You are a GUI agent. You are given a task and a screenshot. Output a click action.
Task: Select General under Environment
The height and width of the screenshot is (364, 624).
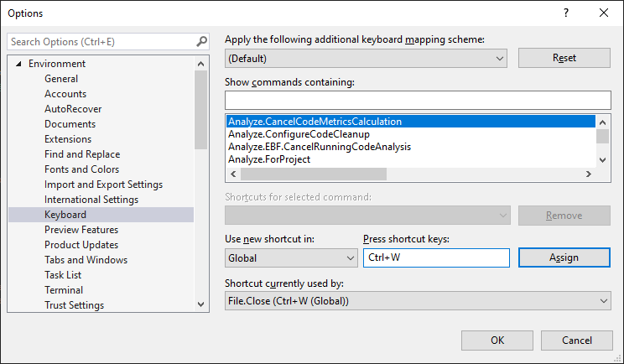(61, 79)
